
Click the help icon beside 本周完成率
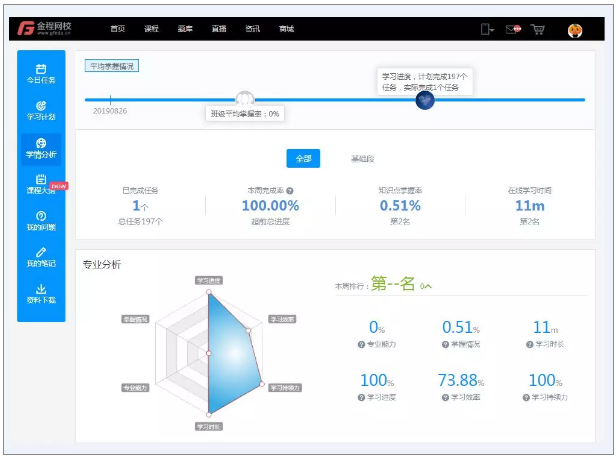pos(290,190)
